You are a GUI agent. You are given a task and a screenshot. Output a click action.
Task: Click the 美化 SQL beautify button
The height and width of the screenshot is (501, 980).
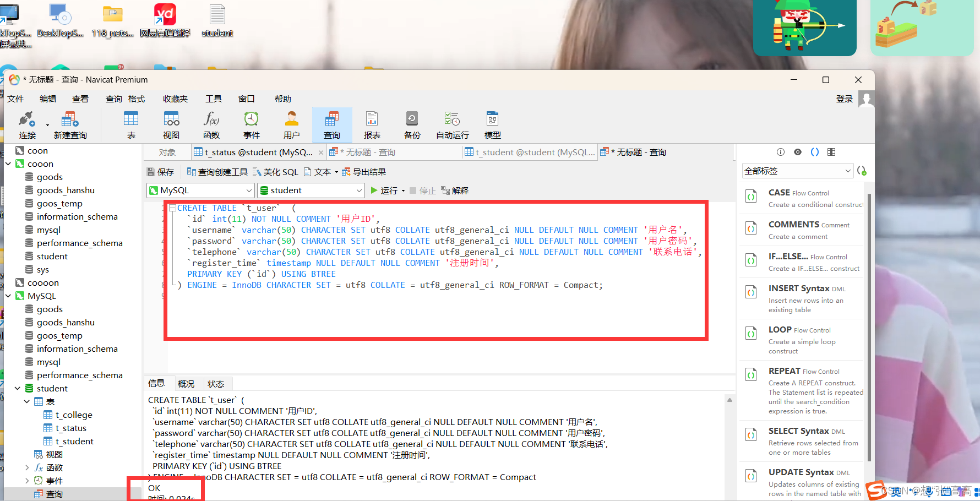275,172
